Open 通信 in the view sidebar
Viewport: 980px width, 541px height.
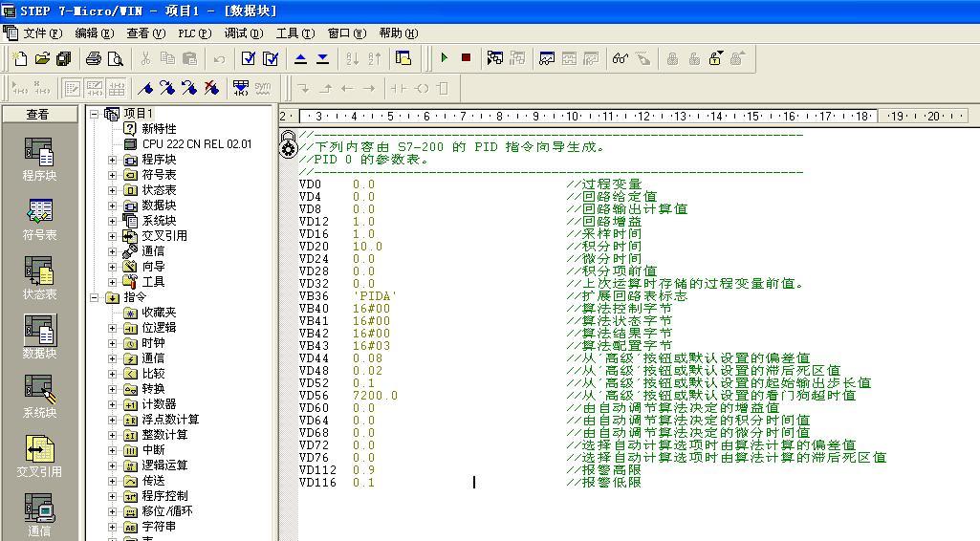(39, 515)
